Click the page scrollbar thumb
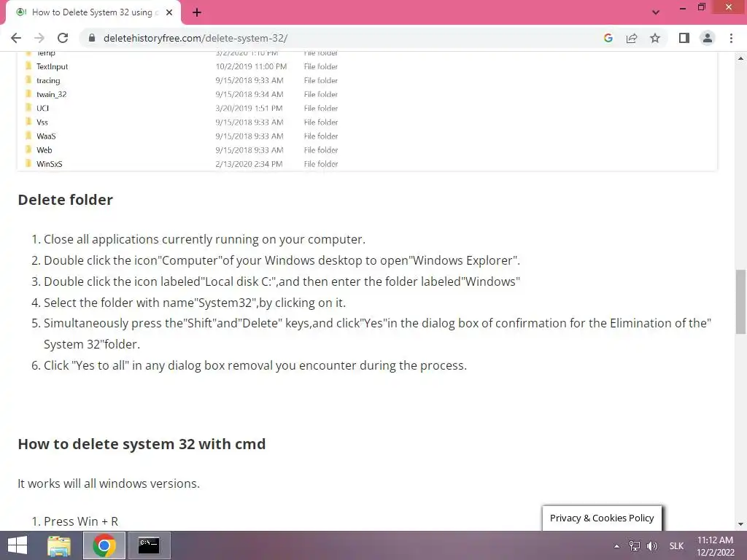747x560 pixels. coord(741,301)
